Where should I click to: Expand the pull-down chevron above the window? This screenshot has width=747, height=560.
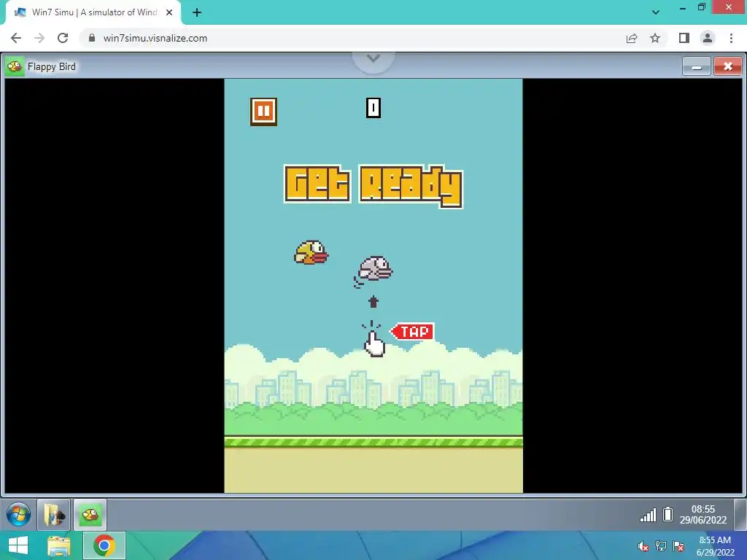pos(373,59)
